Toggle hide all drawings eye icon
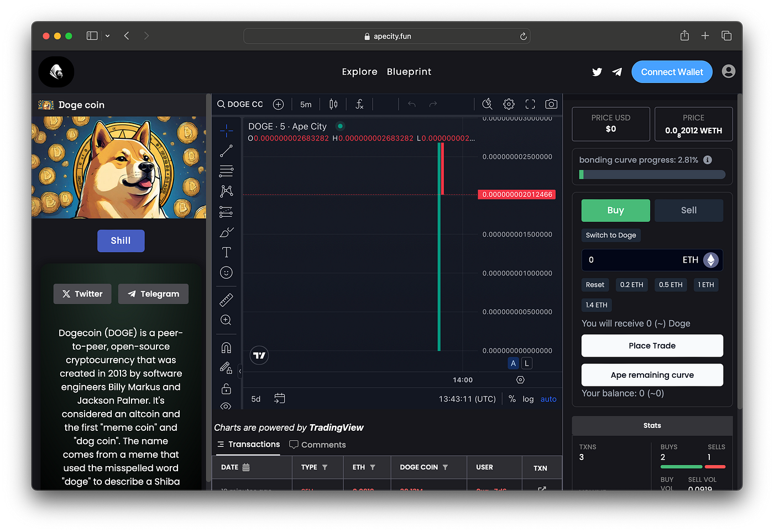Viewport: 774px width, 532px height. (x=226, y=406)
